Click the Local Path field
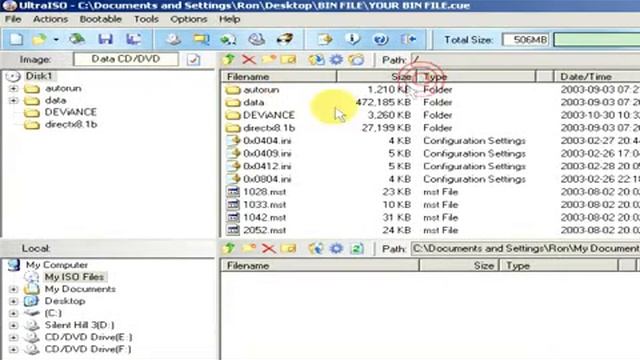 coord(525,248)
